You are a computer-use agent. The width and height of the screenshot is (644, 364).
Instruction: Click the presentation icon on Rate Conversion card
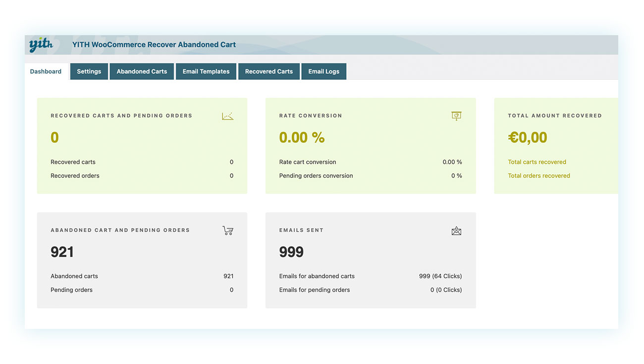click(456, 116)
